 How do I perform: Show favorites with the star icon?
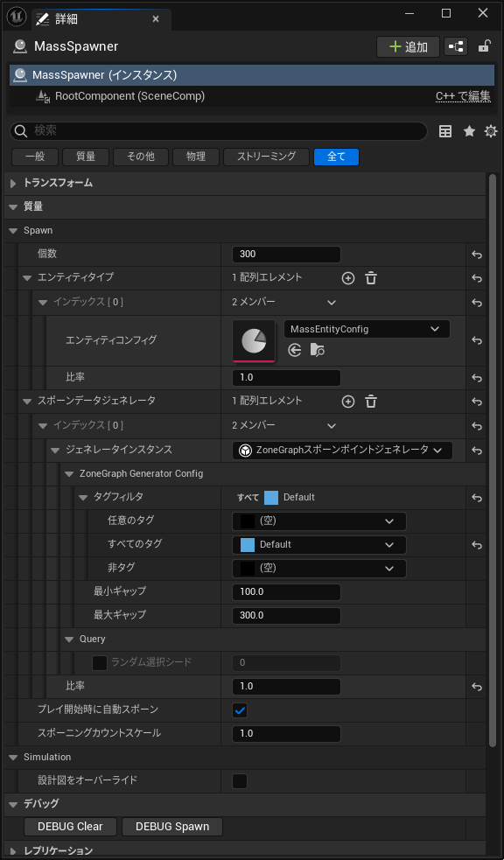(470, 131)
